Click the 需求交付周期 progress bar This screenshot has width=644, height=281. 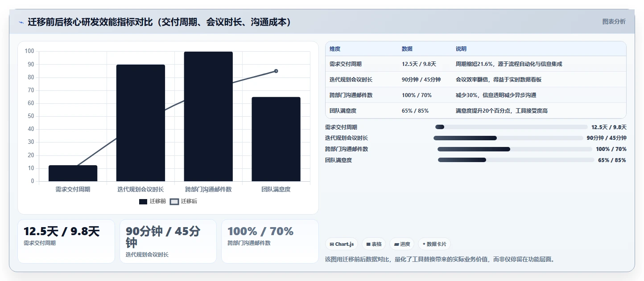[x=512, y=127]
